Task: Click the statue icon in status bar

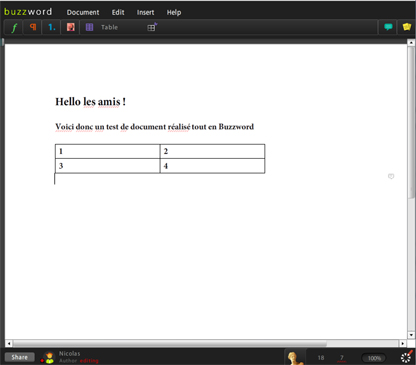Action: 294,358
